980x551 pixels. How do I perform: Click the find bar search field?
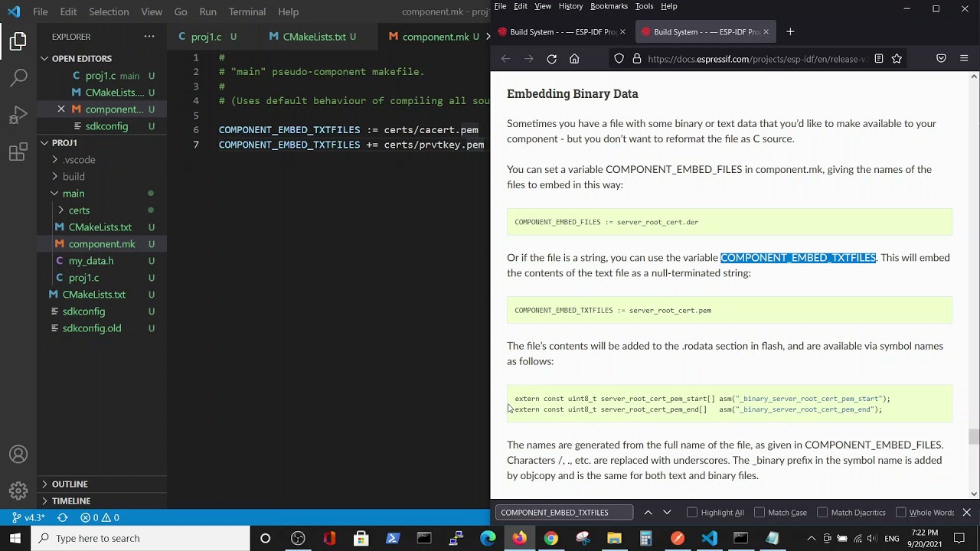click(x=564, y=513)
